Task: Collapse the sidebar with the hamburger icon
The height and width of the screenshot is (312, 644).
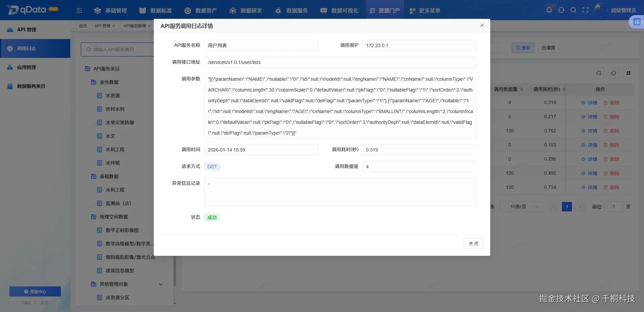Action: [x=79, y=10]
